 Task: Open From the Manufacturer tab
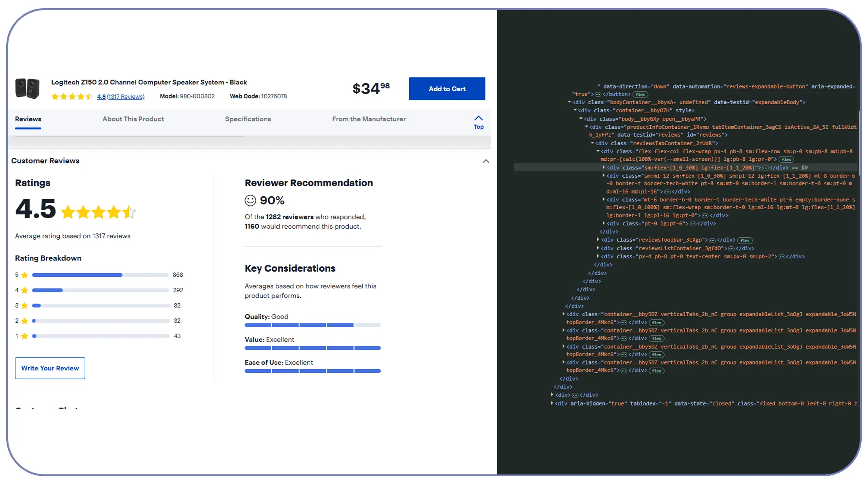click(369, 119)
